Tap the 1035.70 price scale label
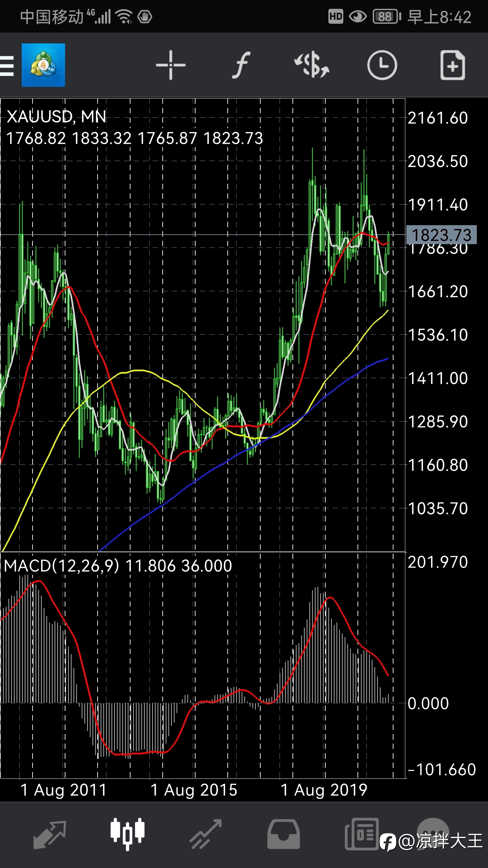The height and width of the screenshot is (868, 488). [x=438, y=509]
